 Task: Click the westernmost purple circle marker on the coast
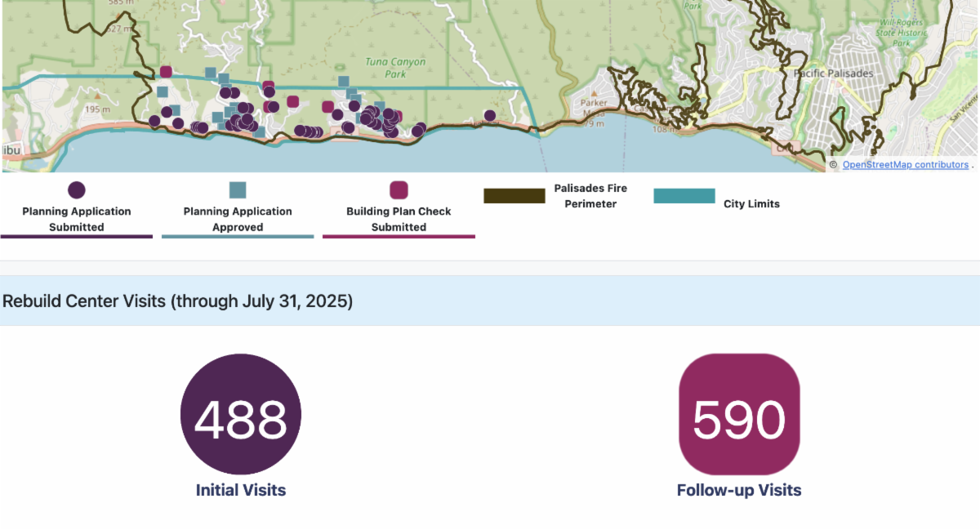click(154, 122)
